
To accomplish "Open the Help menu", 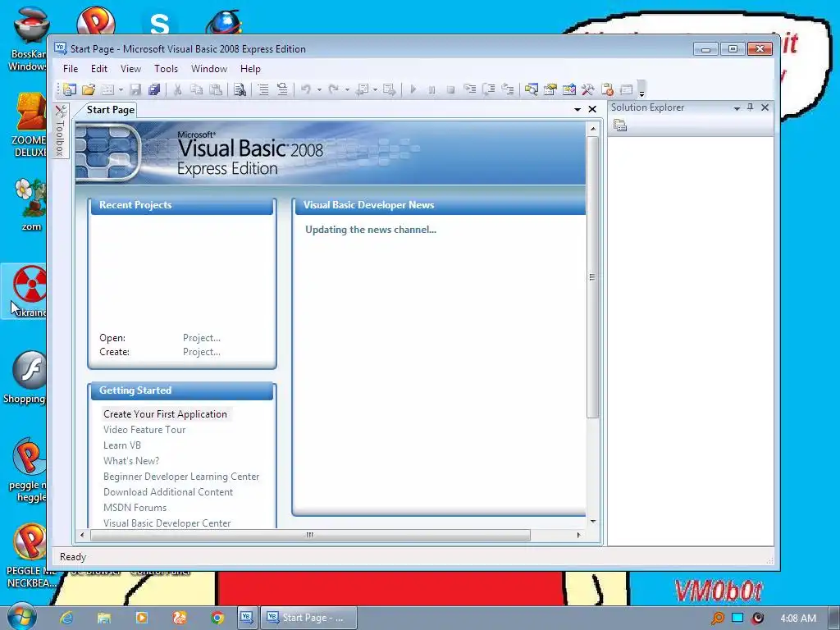I will click(x=250, y=69).
